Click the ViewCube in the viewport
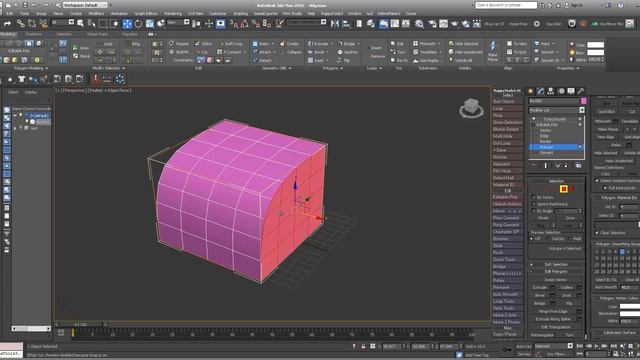The width and height of the screenshot is (640, 360). pyautogui.click(x=471, y=108)
